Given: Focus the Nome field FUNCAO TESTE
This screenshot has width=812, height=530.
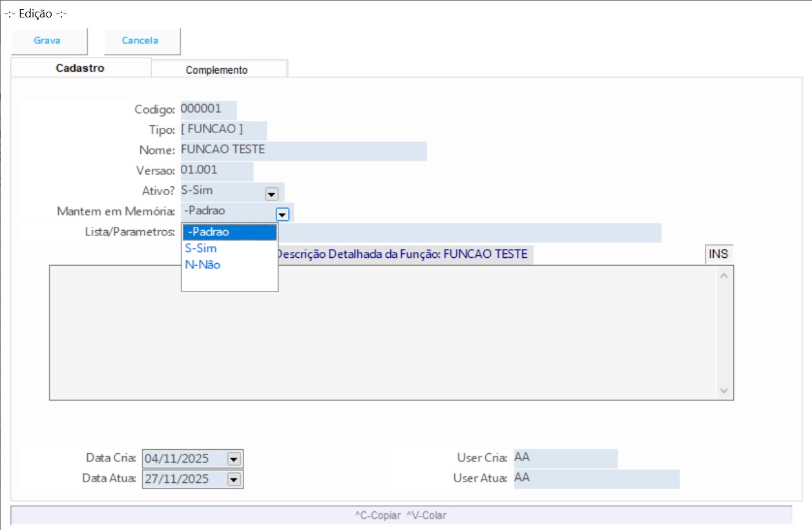Looking at the screenshot, I should point(303,150).
